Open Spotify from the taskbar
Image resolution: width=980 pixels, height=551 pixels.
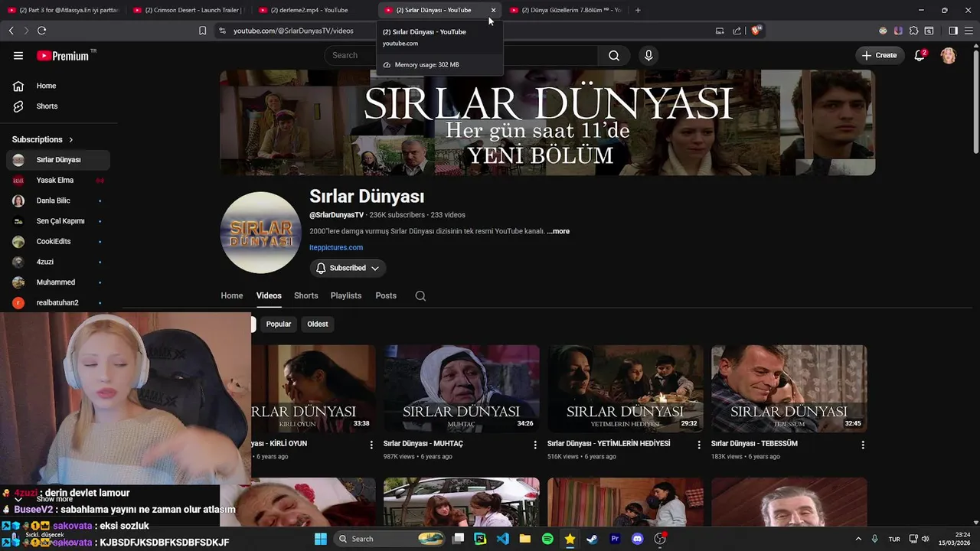point(547,539)
